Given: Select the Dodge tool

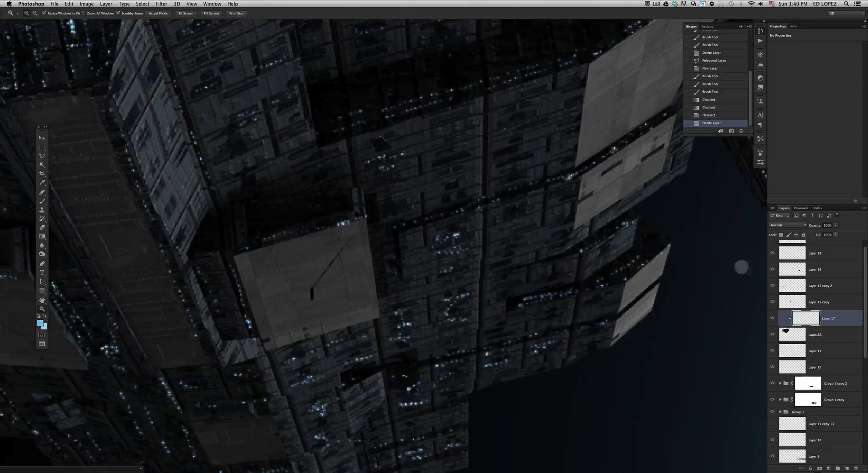Looking at the screenshot, I should pyautogui.click(x=42, y=255).
